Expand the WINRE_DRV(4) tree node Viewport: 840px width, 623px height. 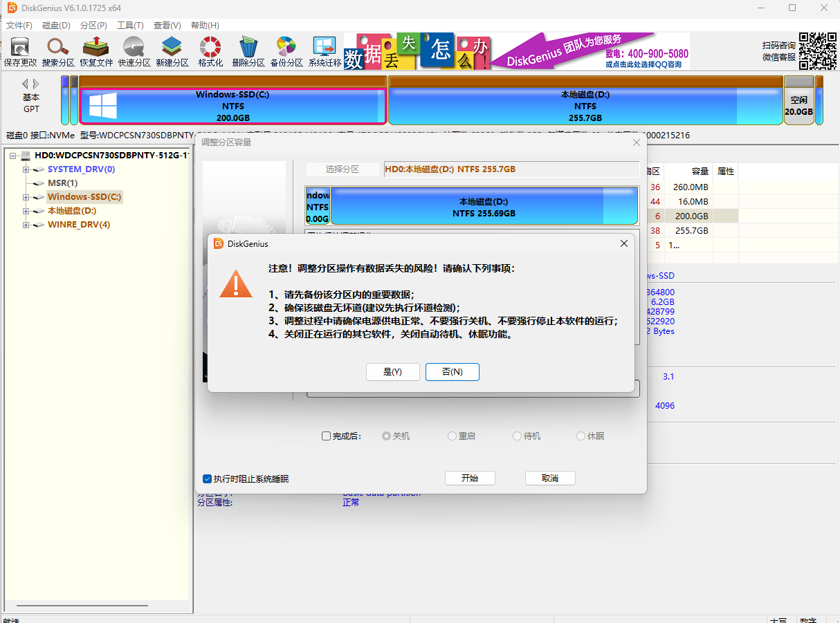point(26,225)
